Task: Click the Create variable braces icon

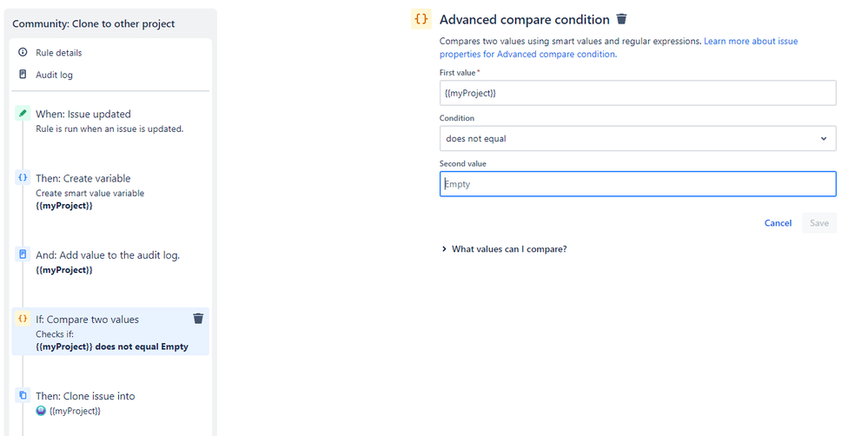Action: [x=23, y=177]
